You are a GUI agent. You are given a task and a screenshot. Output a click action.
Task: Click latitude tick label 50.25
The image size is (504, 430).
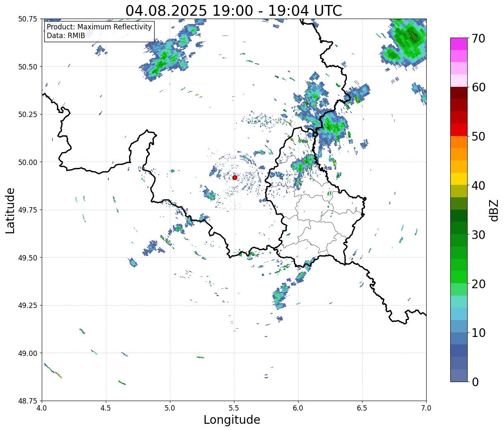(x=28, y=114)
